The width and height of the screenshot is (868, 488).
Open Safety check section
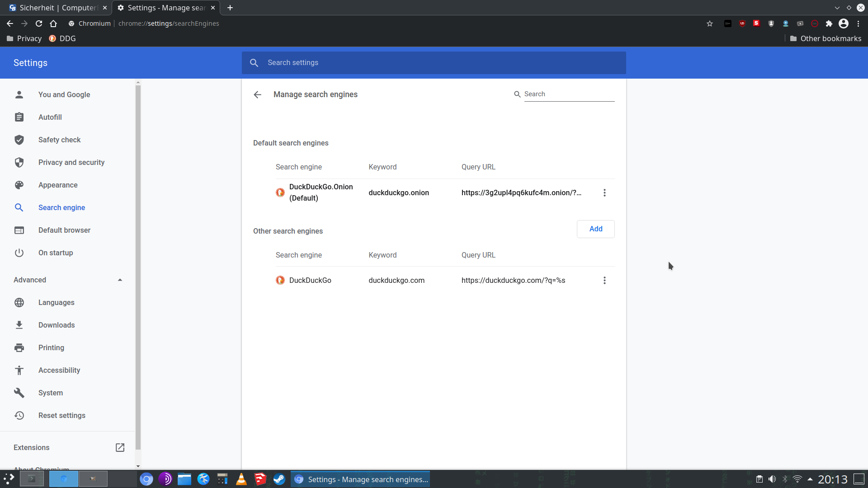[59, 140]
